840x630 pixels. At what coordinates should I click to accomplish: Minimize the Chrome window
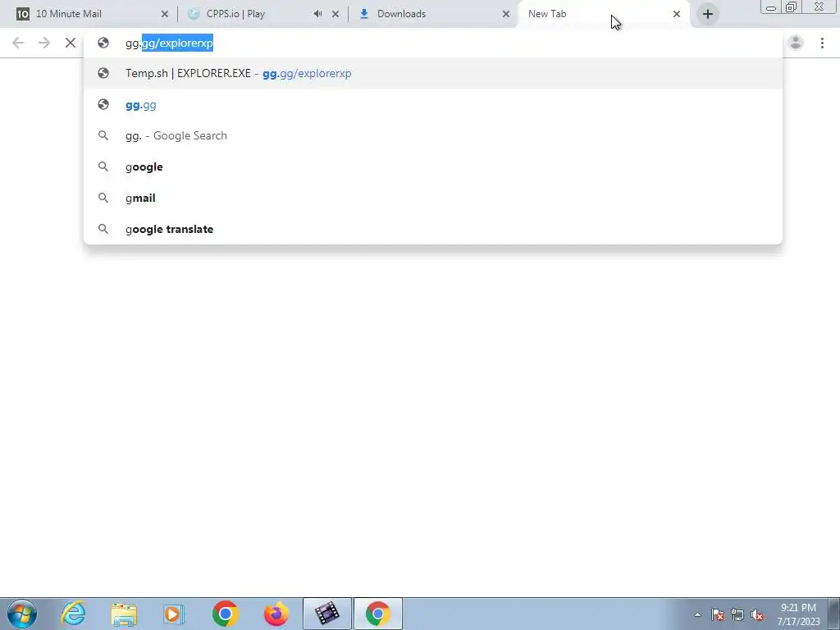coord(771,7)
